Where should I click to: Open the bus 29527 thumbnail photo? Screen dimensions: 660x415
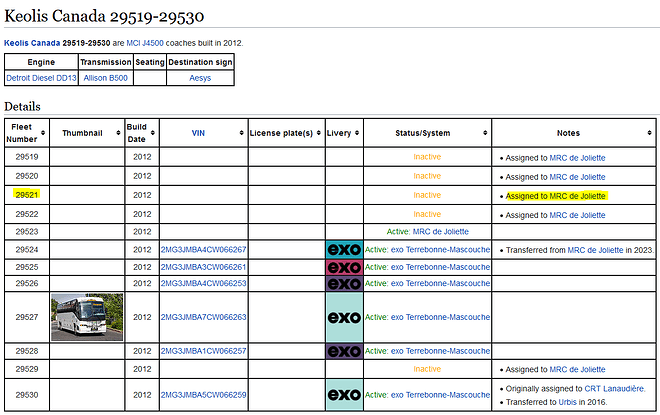click(x=87, y=317)
